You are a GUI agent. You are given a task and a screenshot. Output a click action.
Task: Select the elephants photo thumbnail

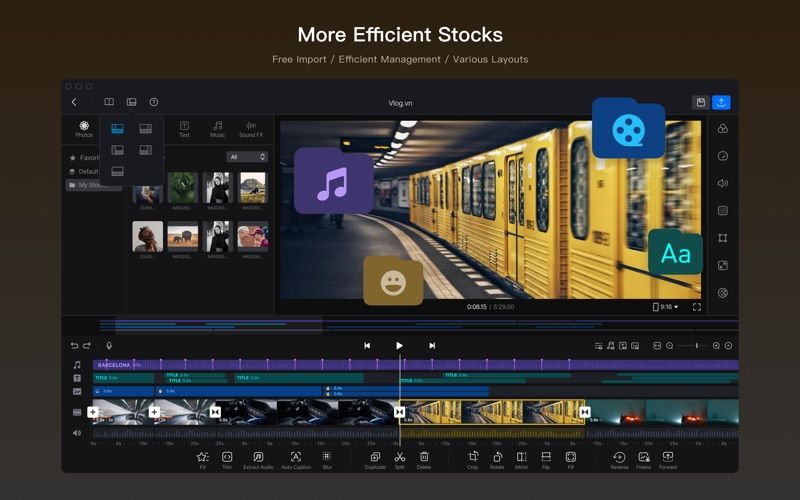coord(183,236)
